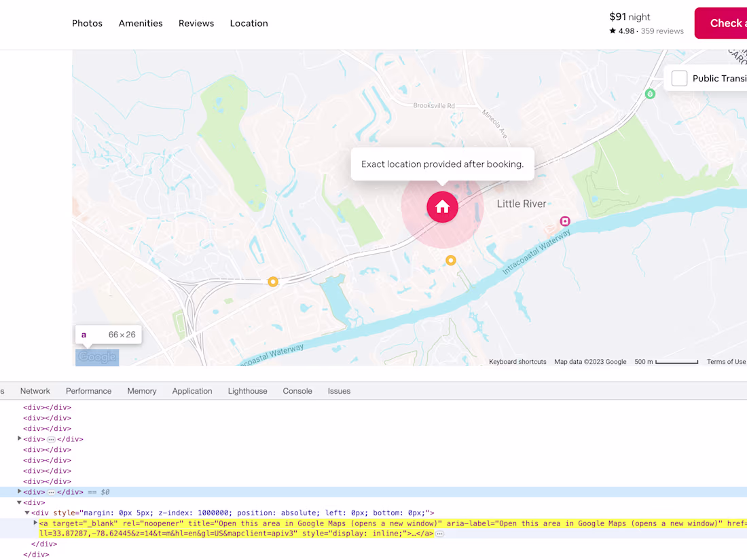Viewport: 747px width, 560px height.
Task: Click the Check availability button
Action: pyautogui.click(x=727, y=22)
